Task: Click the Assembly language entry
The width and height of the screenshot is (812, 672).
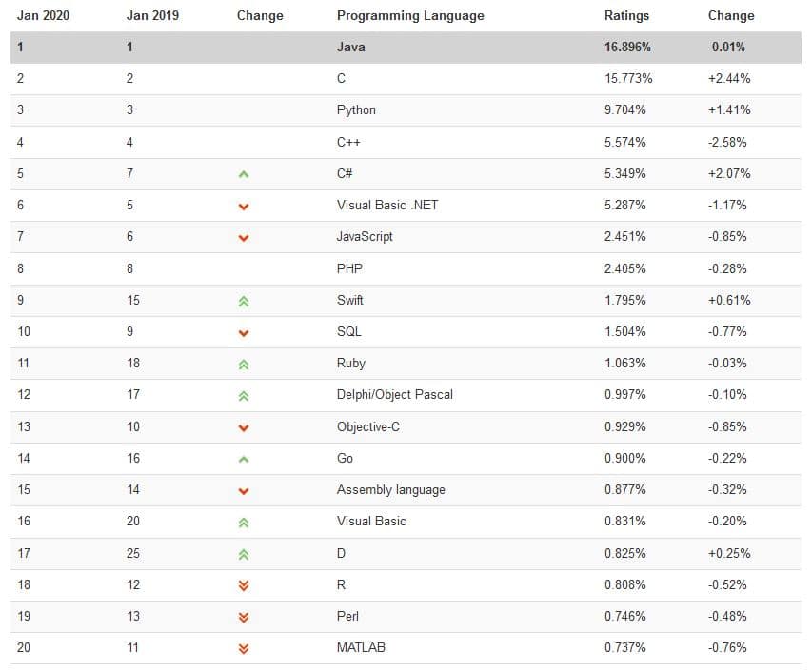Action: point(390,489)
